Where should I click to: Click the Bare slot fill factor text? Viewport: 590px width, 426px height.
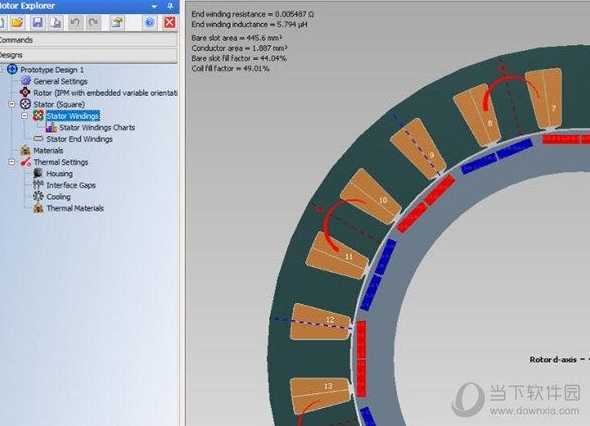[239, 58]
